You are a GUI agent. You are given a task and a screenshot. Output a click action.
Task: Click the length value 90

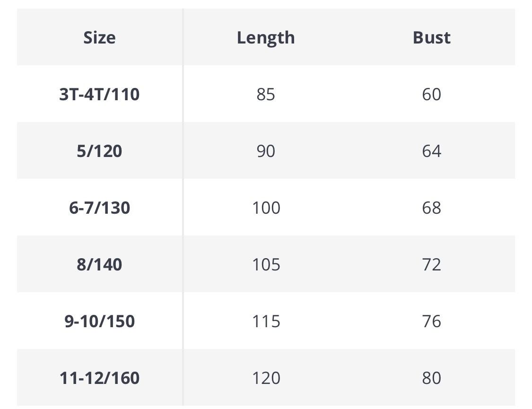[x=266, y=150]
